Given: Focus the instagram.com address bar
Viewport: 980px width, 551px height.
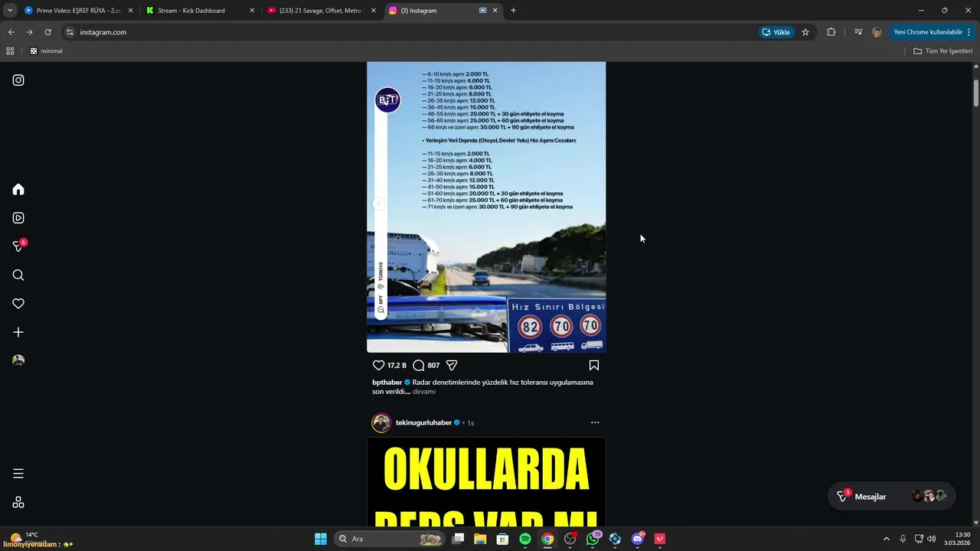Looking at the screenshot, I should pyautogui.click(x=413, y=32).
